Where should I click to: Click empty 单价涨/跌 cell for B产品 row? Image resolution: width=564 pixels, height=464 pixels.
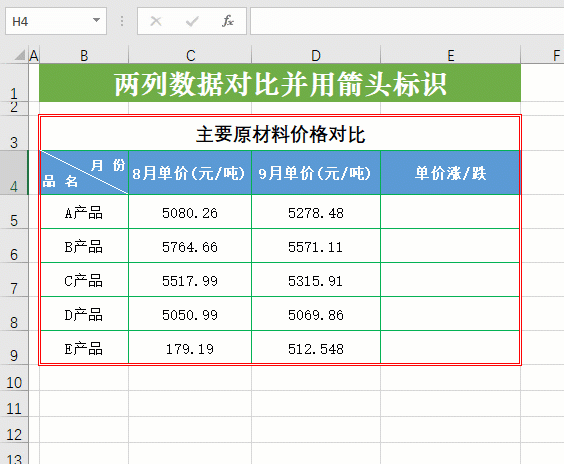coord(450,246)
